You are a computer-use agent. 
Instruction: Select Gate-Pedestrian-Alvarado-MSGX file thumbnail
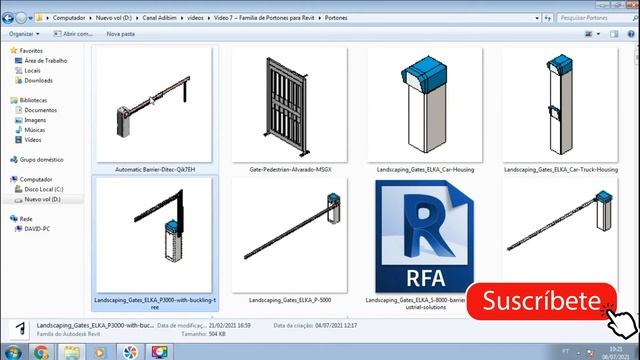290,105
